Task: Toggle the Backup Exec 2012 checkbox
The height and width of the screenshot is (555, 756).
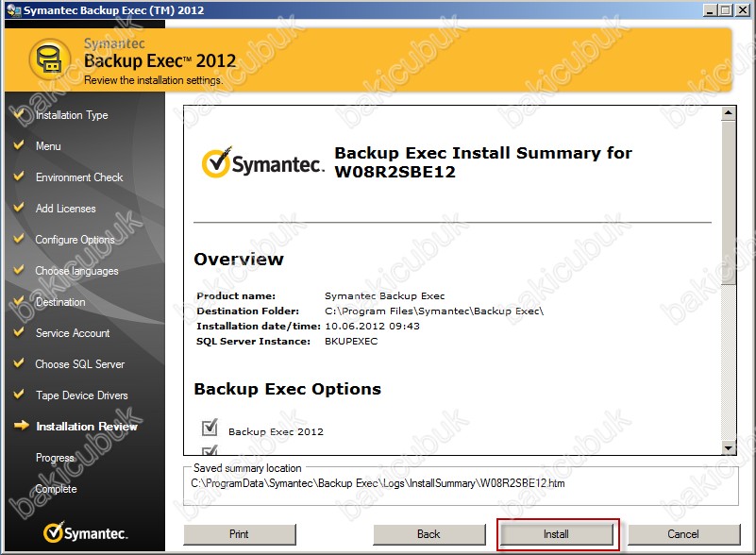Action: coord(210,428)
